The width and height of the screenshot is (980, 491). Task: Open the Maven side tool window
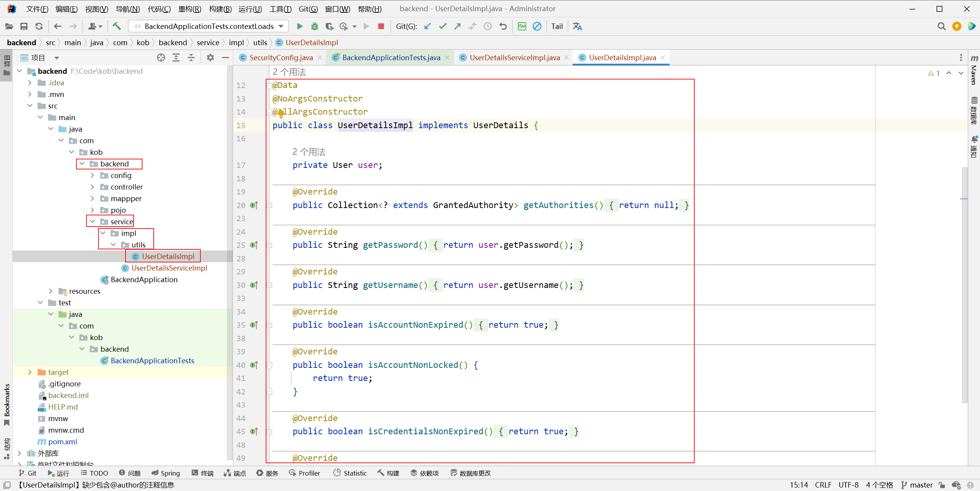[x=974, y=70]
